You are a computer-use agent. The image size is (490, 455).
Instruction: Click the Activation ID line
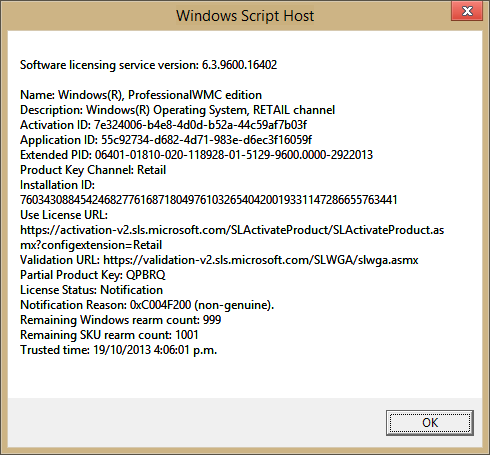pos(163,125)
